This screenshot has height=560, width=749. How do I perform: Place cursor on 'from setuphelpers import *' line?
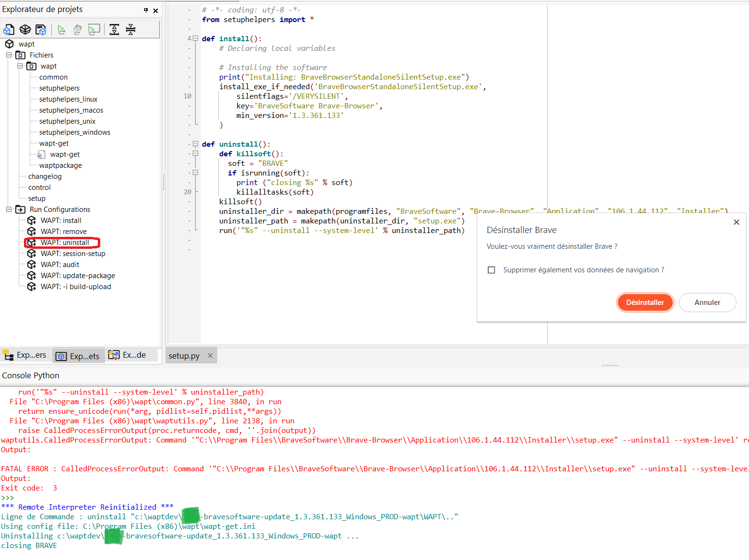click(x=258, y=20)
